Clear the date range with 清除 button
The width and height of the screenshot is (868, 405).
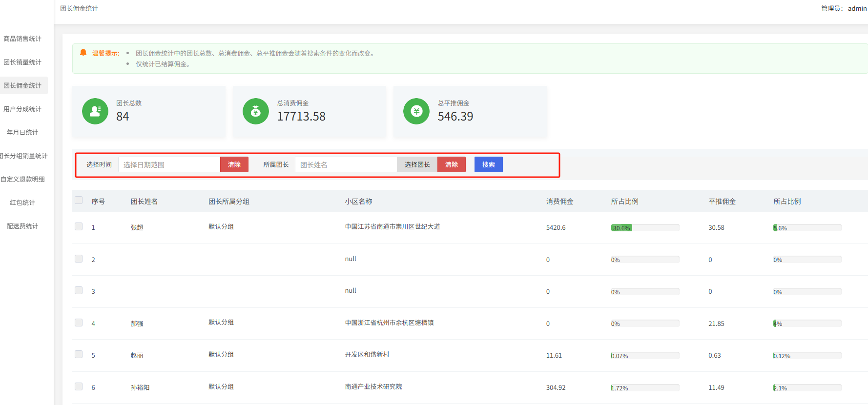pos(234,164)
